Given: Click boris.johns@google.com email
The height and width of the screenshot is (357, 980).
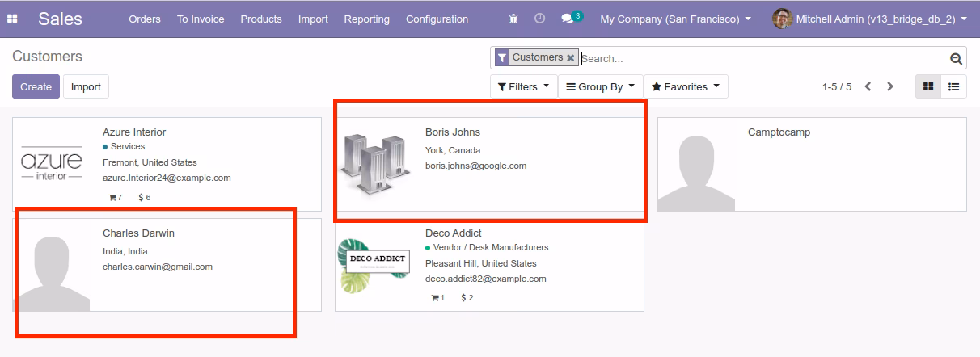Looking at the screenshot, I should pyautogui.click(x=475, y=166).
